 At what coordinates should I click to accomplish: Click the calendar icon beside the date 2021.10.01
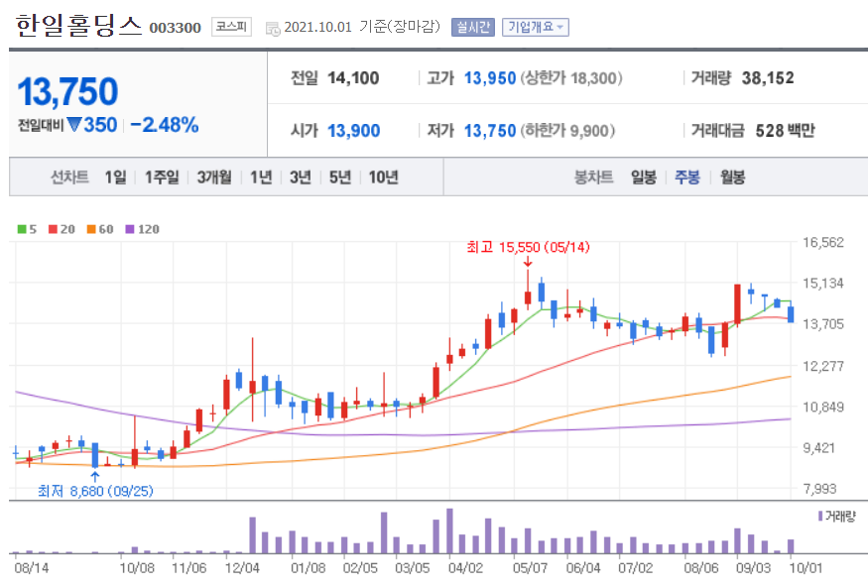tap(271, 28)
